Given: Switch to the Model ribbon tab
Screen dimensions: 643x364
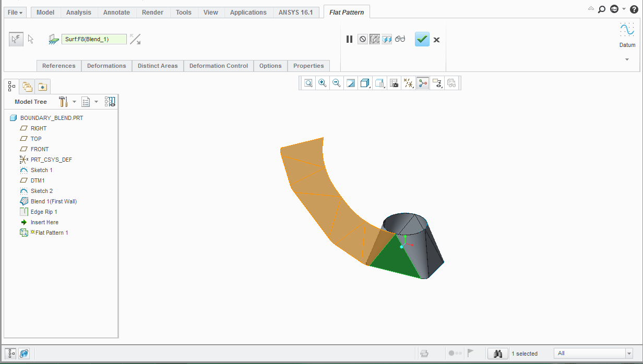Looking at the screenshot, I should point(45,12).
